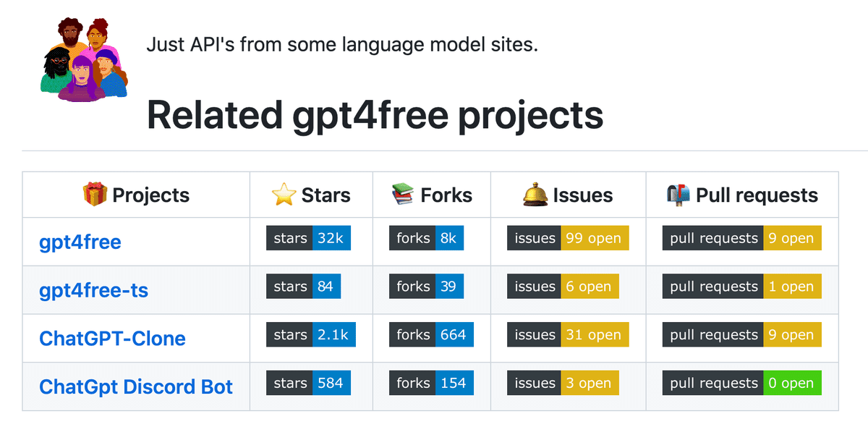868x432 pixels.
Task: Click the stars 32k badge for gpt4free
Action: tap(308, 237)
